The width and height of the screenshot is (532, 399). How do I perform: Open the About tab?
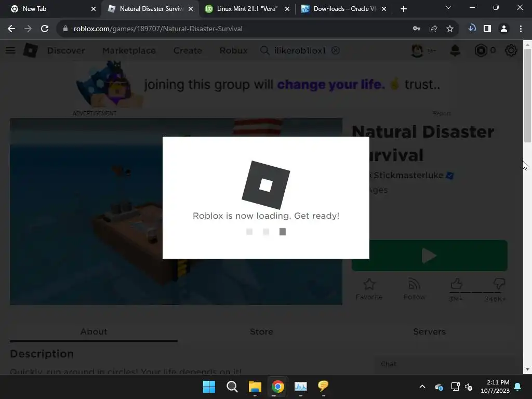click(x=94, y=331)
